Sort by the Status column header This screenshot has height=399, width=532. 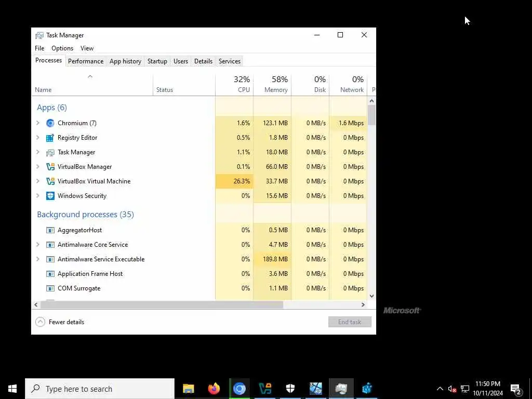click(184, 85)
